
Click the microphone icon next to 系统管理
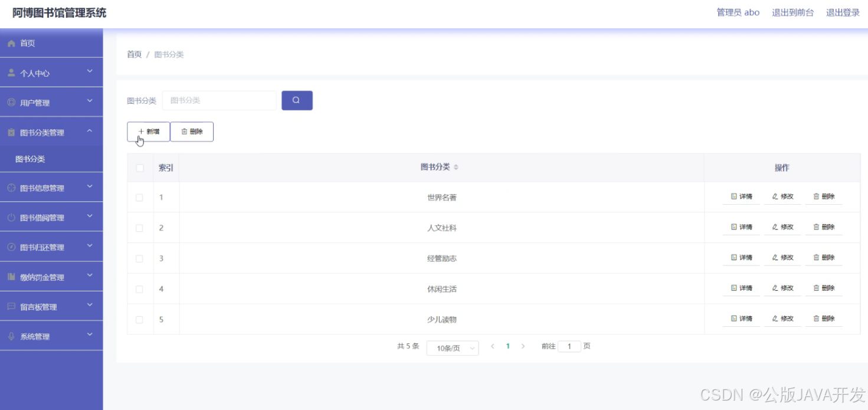(11, 336)
